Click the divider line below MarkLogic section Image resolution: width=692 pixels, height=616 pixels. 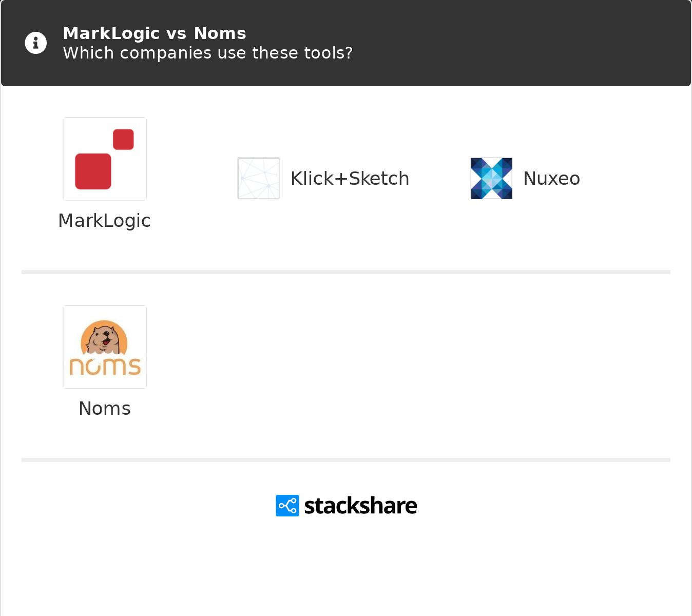(346, 272)
